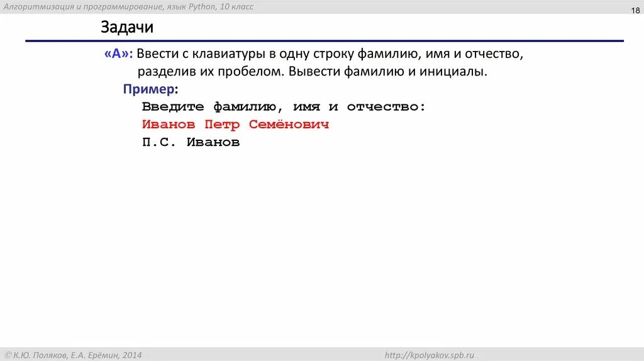
Task: Click the http://kpolyakov.spb.ru link in footer
Action: (429, 355)
